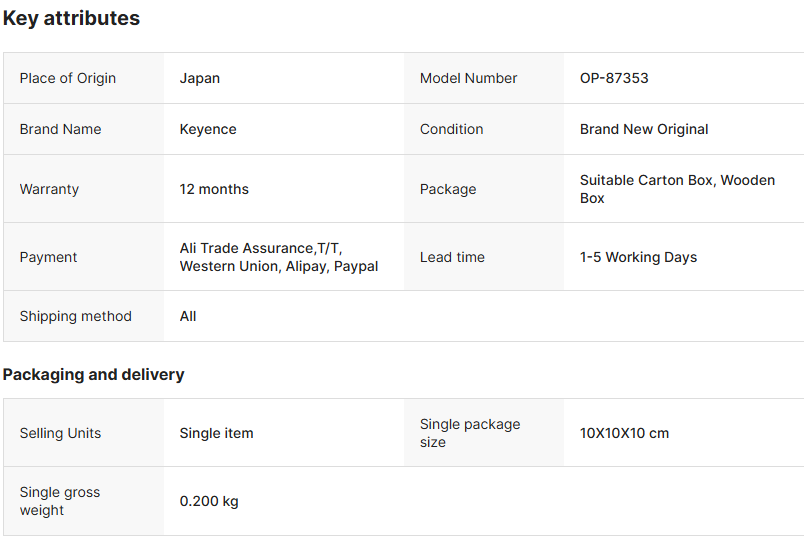
Task: Click the Single gross weight label
Action: click(60, 501)
